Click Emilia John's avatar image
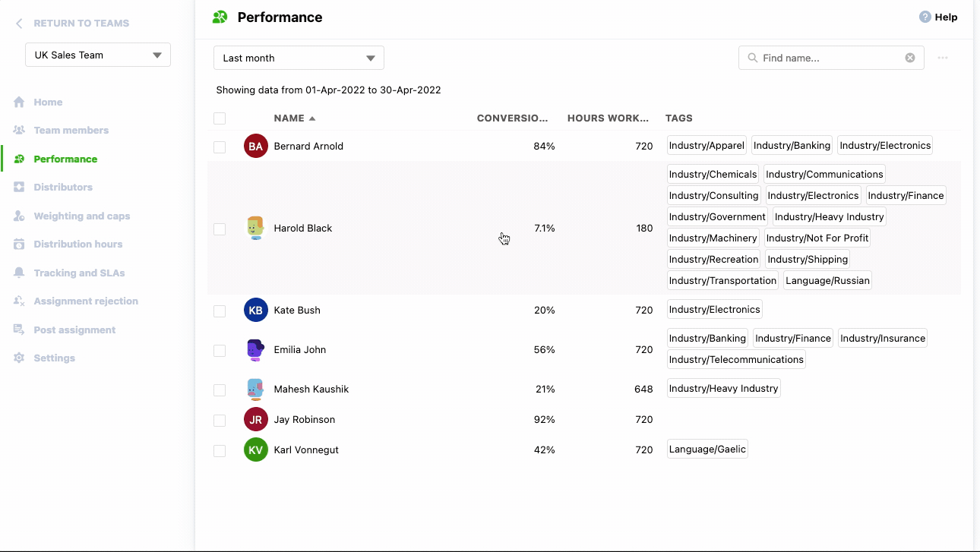 tap(256, 349)
